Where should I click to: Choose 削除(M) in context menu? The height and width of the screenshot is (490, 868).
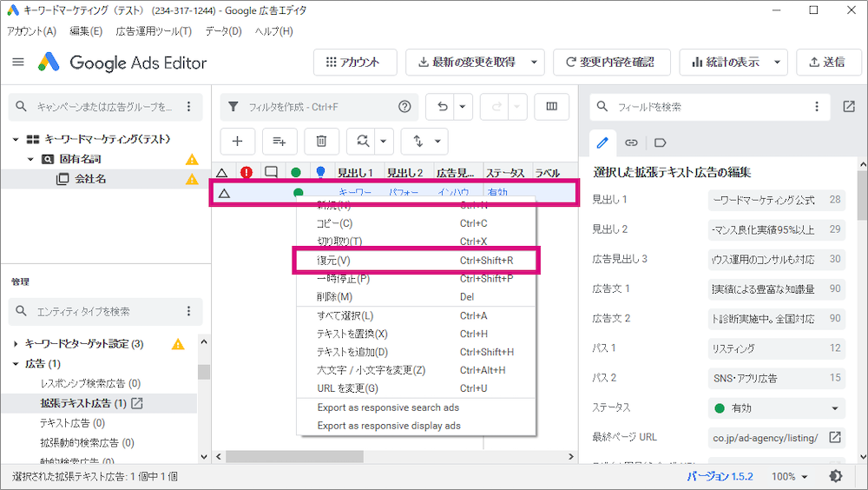tap(417, 297)
